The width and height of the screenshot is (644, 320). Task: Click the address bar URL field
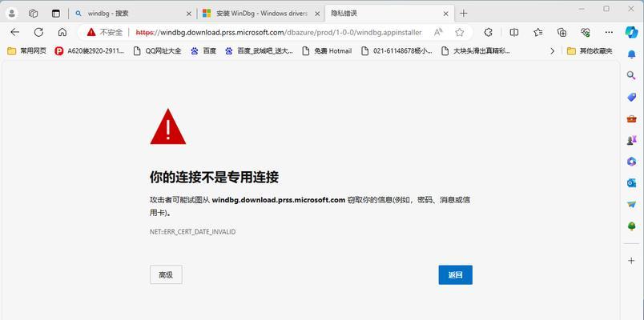(279, 33)
